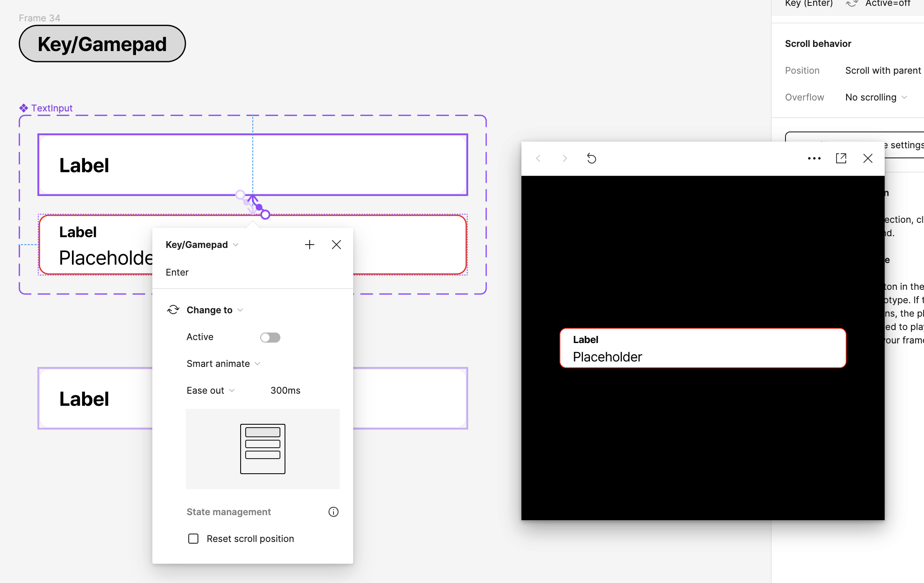Restart the prototype preview

pyautogui.click(x=591, y=158)
